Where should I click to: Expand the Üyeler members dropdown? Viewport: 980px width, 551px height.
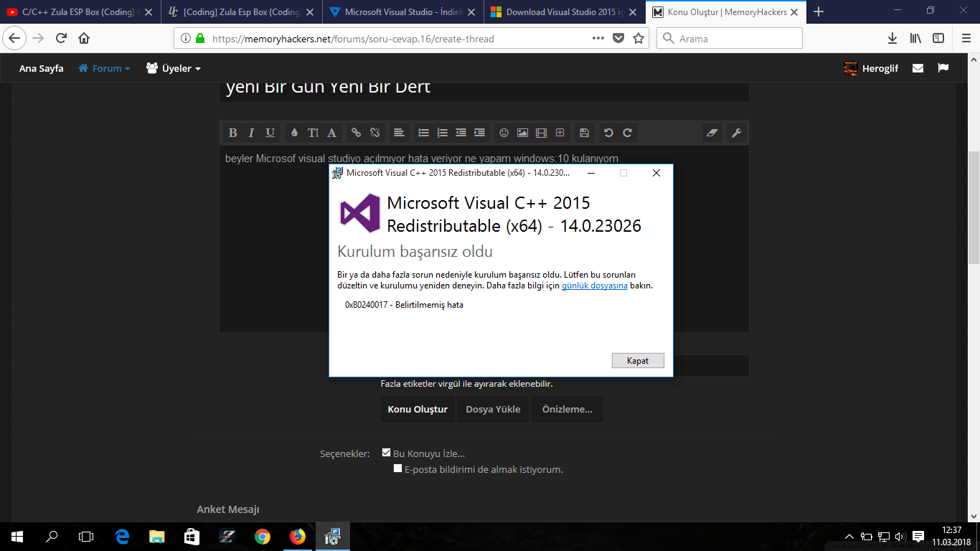(173, 68)
